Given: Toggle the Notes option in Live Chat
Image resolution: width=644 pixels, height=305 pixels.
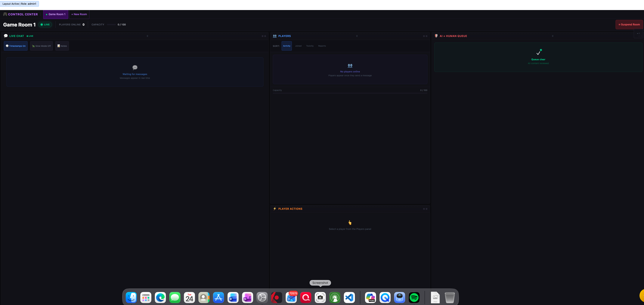Looking at the screenshot, I should pos(62,46).
